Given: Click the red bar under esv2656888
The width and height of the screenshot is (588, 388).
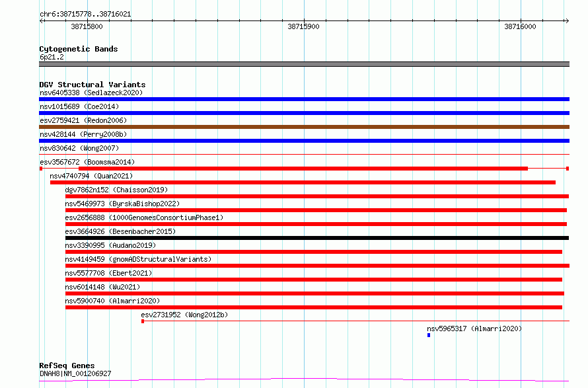Looking at the screenshot, I should coord(316,224).
